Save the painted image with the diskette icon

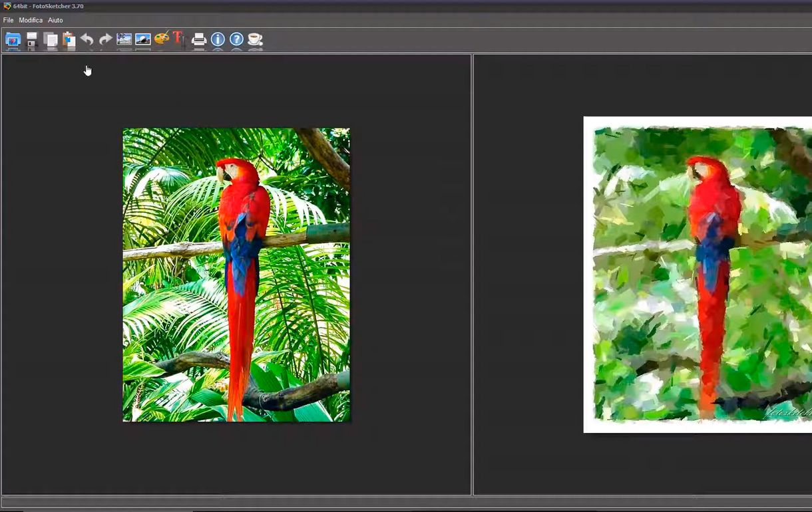coord(31,40)
